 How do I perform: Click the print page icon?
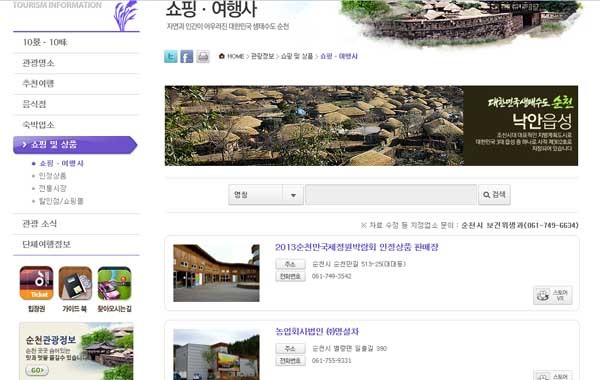[203, 57]
